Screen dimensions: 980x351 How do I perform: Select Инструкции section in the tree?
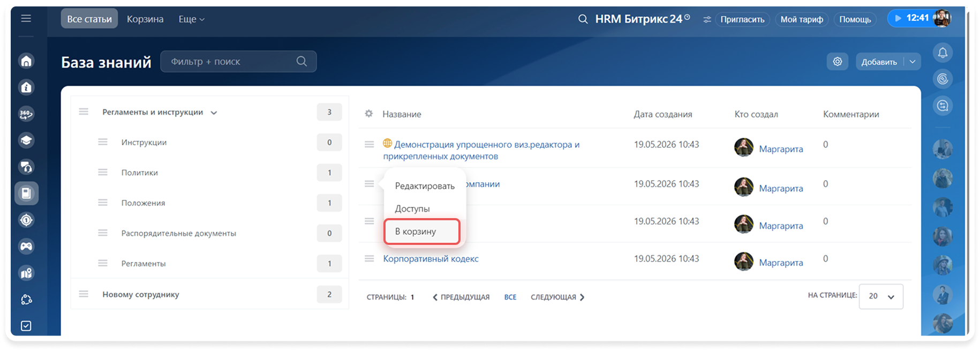point(144,142)
